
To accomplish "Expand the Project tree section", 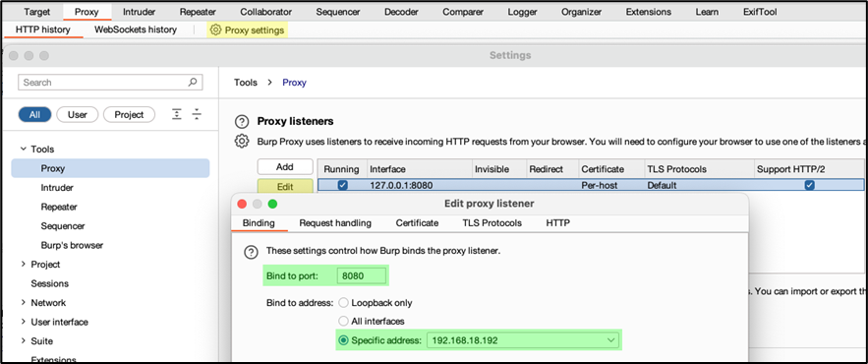I will [24, 265].
